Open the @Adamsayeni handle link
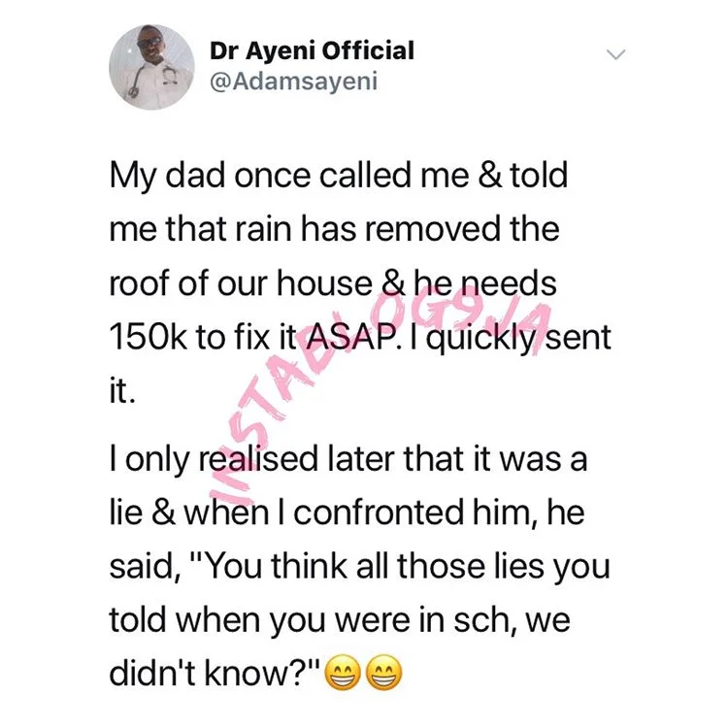Screen dimensions: 728x728 pos(294,82)
